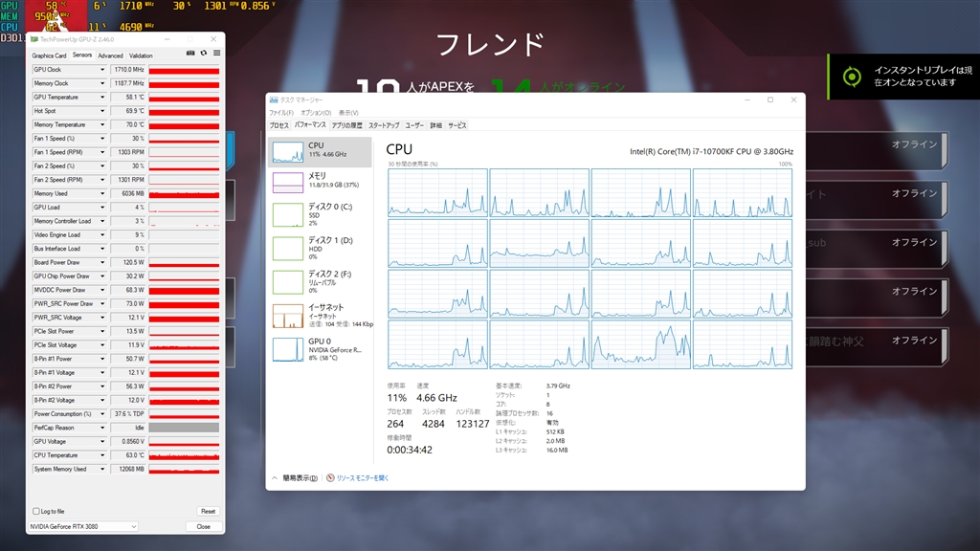The height and width of the screenshot is (551, 980).
Task: Open the GPU Clock sensor dropdown
Action: pos(102,70)
